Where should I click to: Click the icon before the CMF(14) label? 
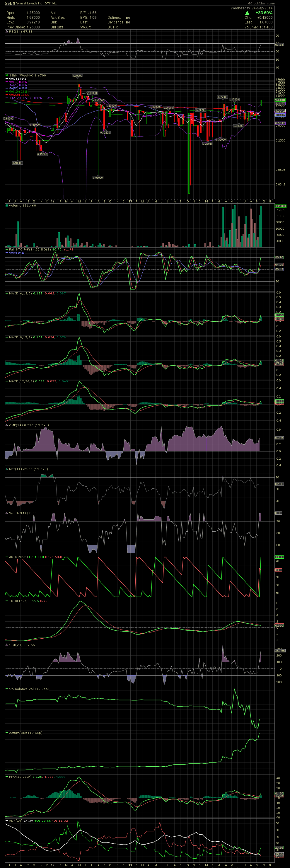[7, 425]
